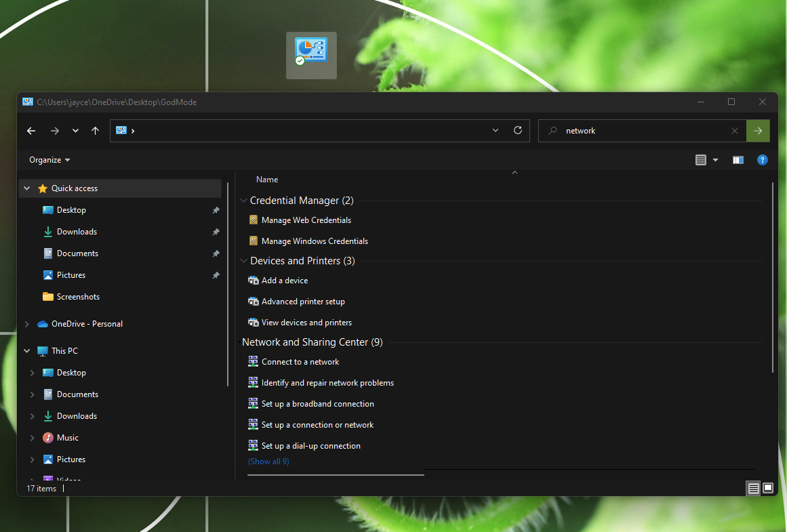Run the search with the green arrow
The height and width of the screenshot is (532, 787).
tap(758, 131)
